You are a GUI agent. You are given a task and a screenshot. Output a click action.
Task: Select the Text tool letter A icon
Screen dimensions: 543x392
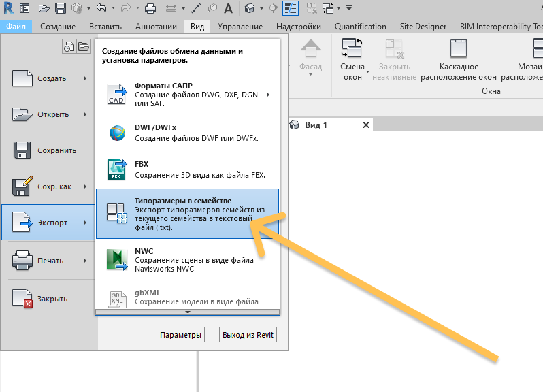228,8
